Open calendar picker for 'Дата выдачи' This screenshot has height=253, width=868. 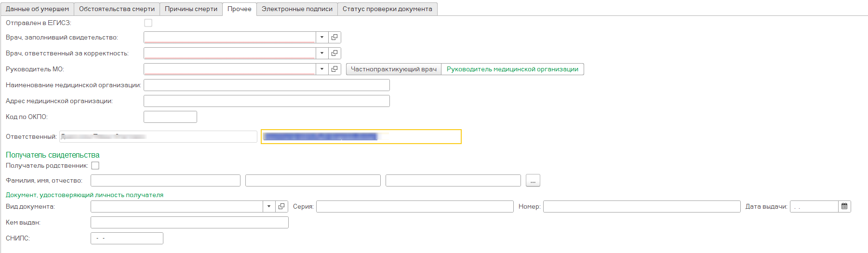click(x=844, y=207)
